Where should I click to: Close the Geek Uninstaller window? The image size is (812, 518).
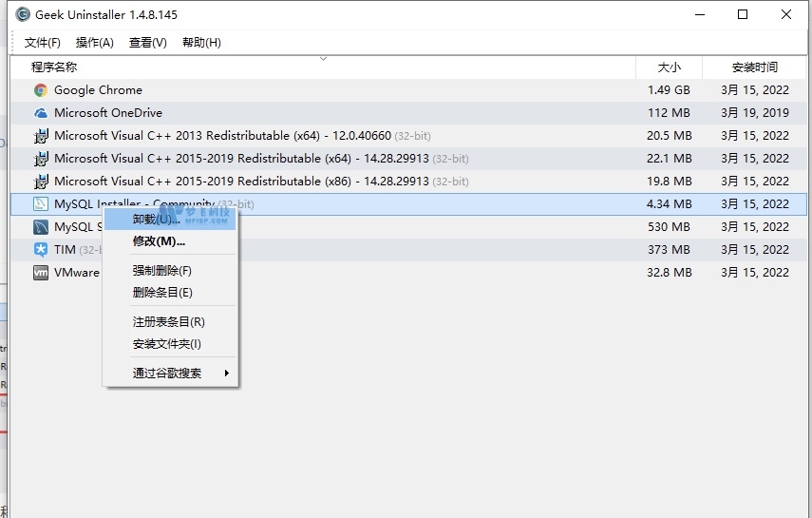[x=786, y=14]
